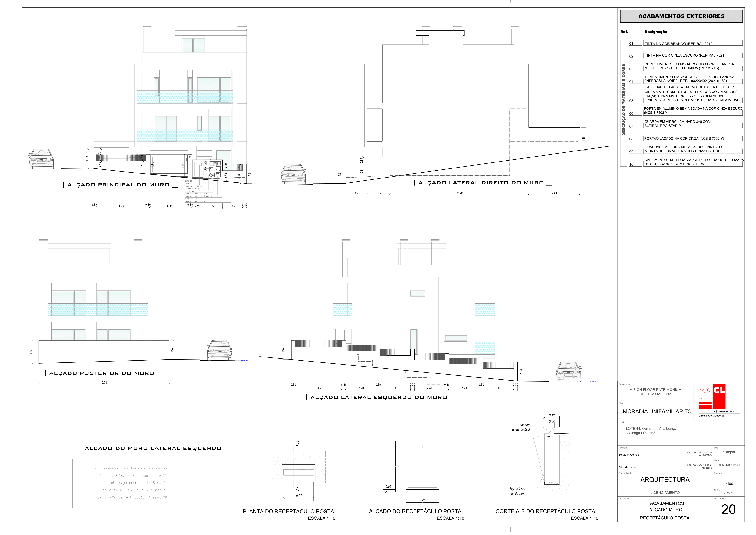
Task: Click the 10.22 dimension label
Action: tap(103, 383)
